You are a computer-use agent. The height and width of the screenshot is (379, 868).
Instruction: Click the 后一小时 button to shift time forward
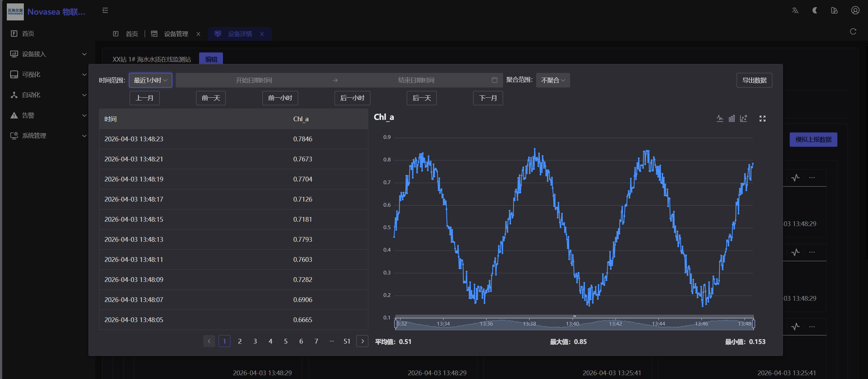coord(352,98)
